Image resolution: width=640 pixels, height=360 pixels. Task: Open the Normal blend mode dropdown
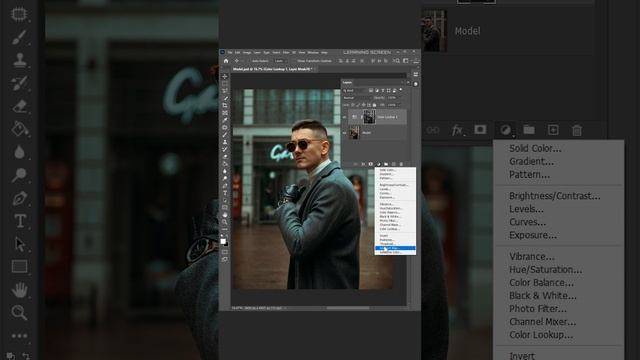(x=357, y=98)
